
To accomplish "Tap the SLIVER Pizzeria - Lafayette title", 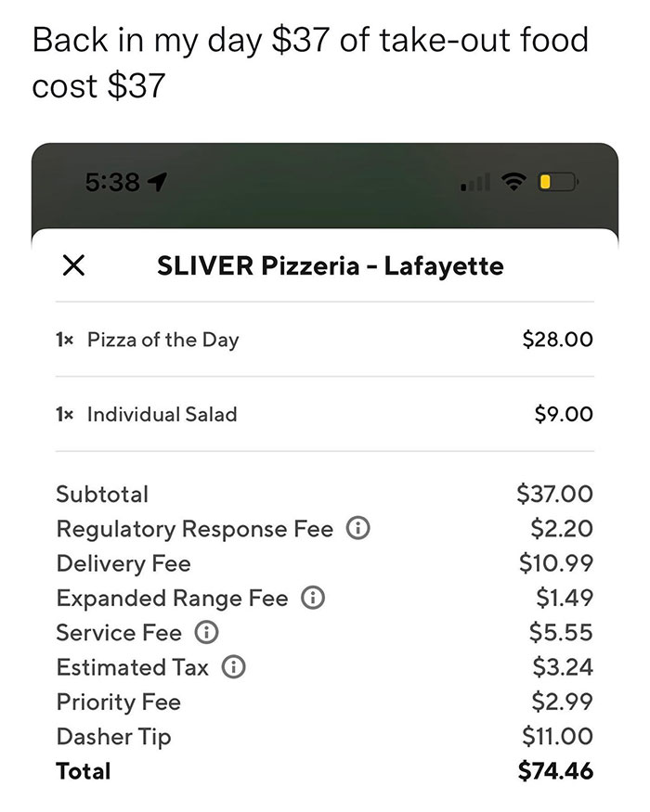I will (x=331, y=266).
